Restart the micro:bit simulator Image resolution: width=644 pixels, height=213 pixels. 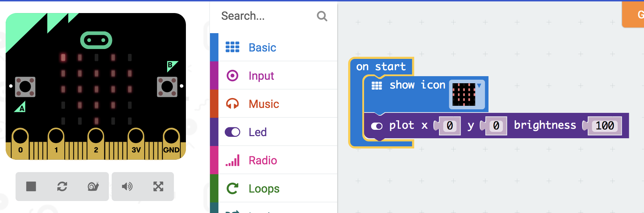point(62,187)
